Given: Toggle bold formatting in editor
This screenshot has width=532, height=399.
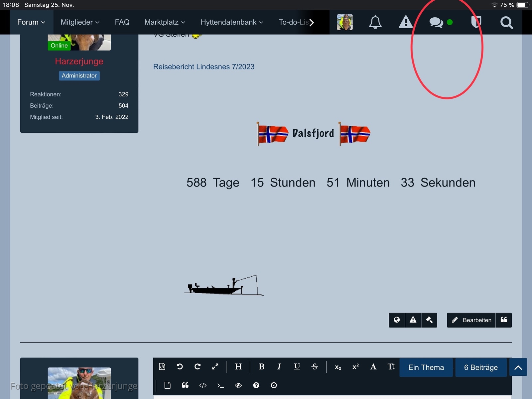Looking at the screenshot, I should tap(261, 366).
